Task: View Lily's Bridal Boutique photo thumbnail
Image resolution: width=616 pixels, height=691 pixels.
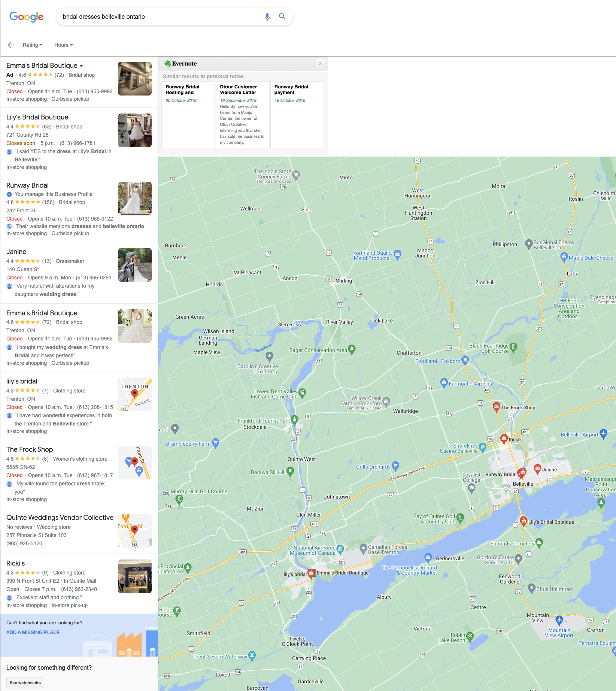Action: coord(135,130)
